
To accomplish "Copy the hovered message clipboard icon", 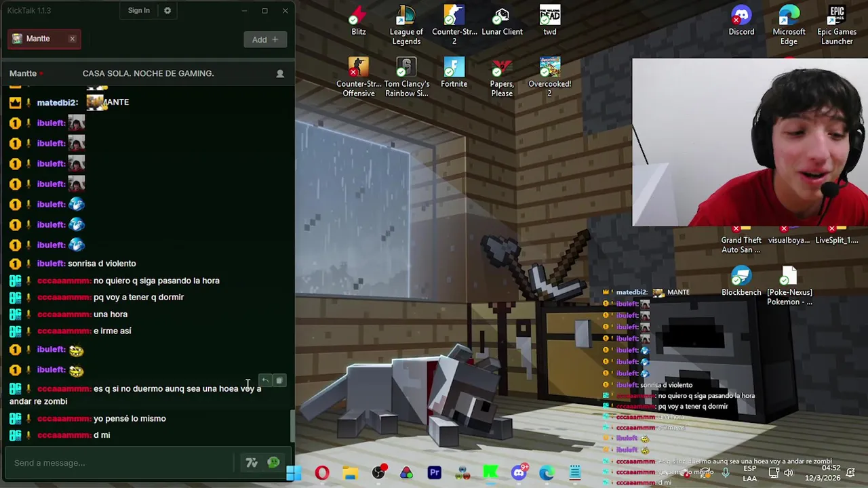I will point(279,381).
